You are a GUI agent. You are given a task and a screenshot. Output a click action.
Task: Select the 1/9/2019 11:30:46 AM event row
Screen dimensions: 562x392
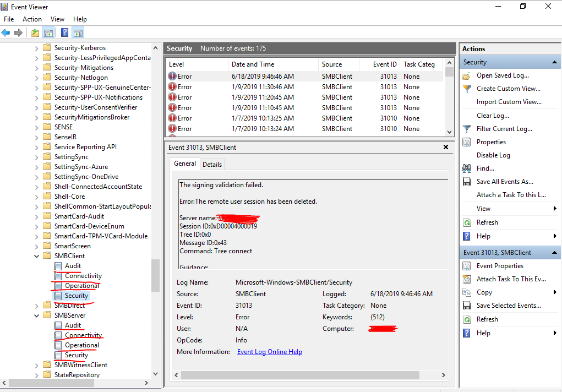304,87
